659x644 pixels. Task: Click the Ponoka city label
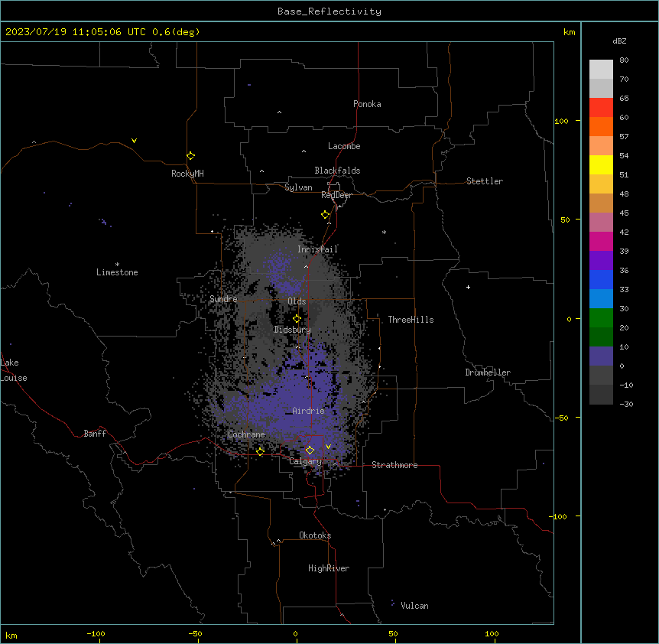point(367,104)
